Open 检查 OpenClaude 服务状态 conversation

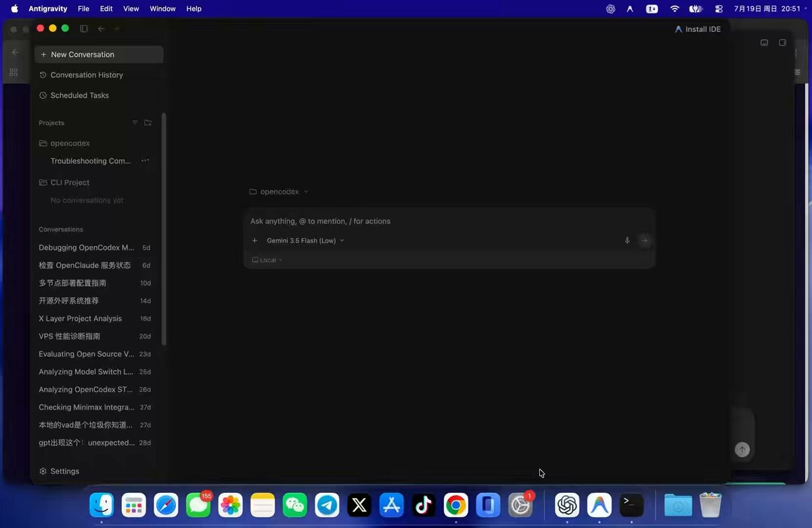coord(95,265)
